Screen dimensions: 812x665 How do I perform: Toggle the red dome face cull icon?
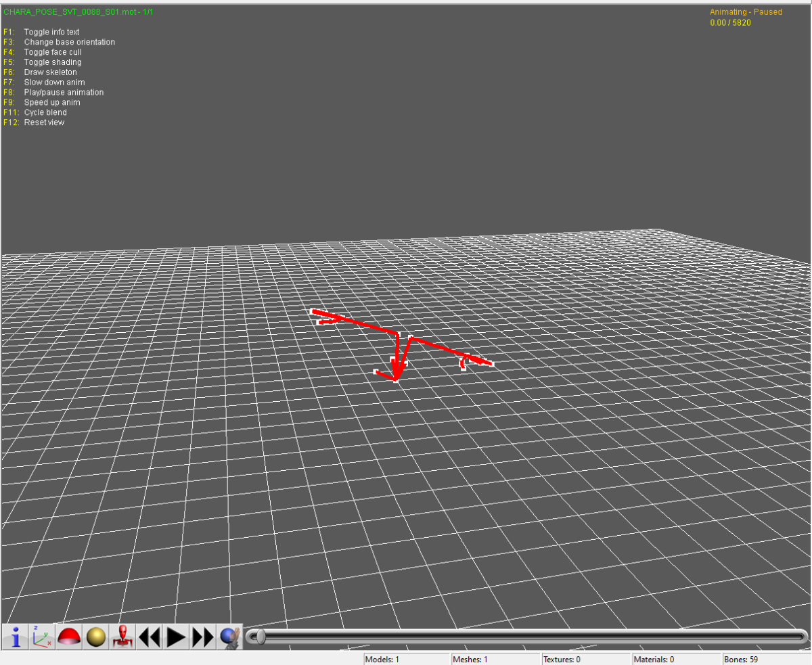tap(68, 637)
